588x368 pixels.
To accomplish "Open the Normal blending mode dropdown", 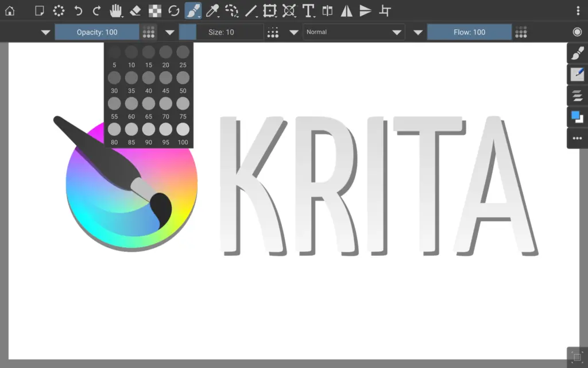I will pos(354,32).
